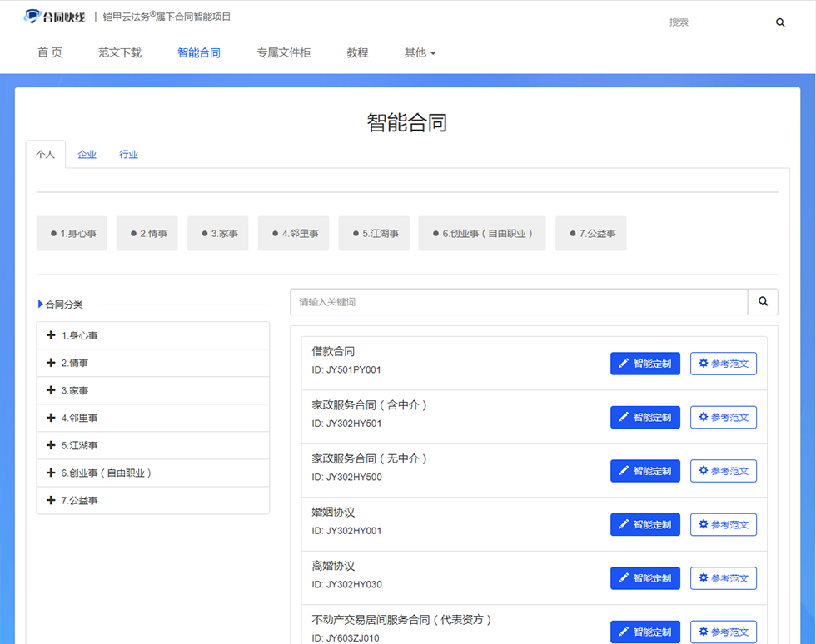Click 不动产交易居间服务合同（代表资方）title

[x=401, y=619]
